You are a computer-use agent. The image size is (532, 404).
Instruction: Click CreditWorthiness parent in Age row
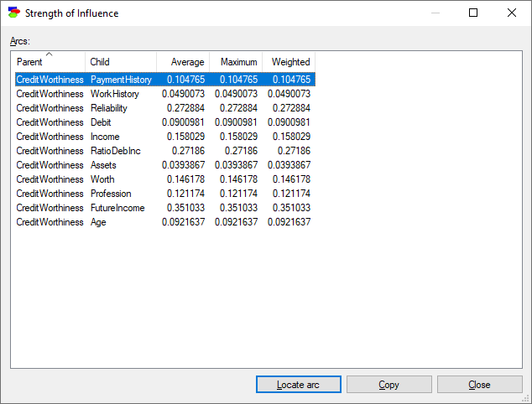[x=50, y=221]
